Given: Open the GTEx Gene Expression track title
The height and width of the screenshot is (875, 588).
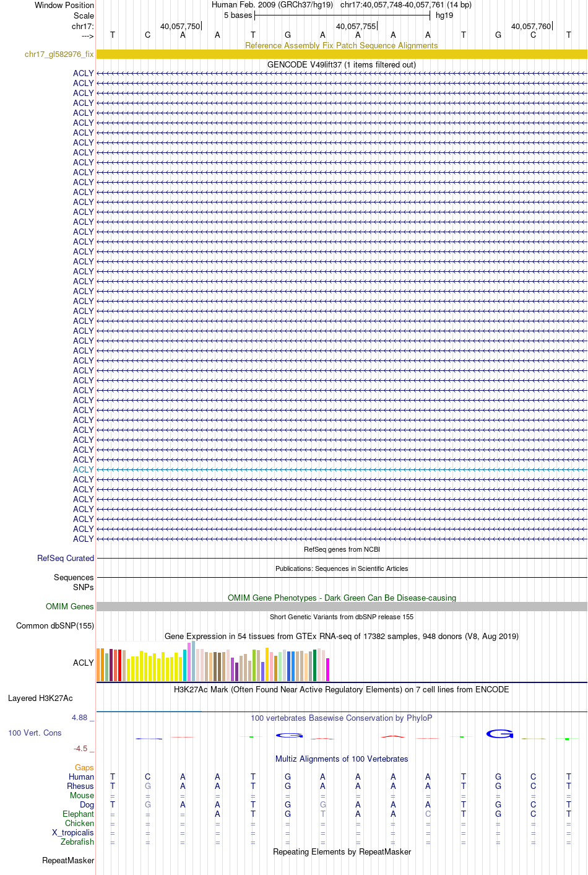Looking at the screenshot, I should point(342,636).
